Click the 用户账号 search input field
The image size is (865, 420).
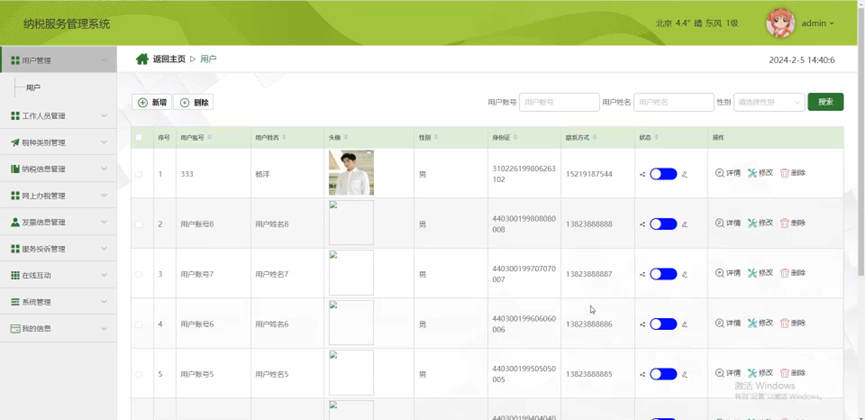click(559, 102)
